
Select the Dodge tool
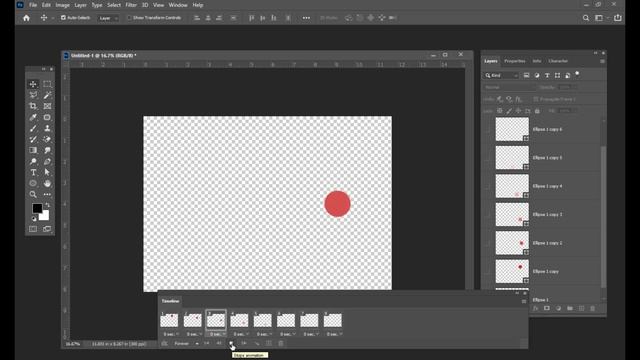pyautogui.click(x=33, y=161)
